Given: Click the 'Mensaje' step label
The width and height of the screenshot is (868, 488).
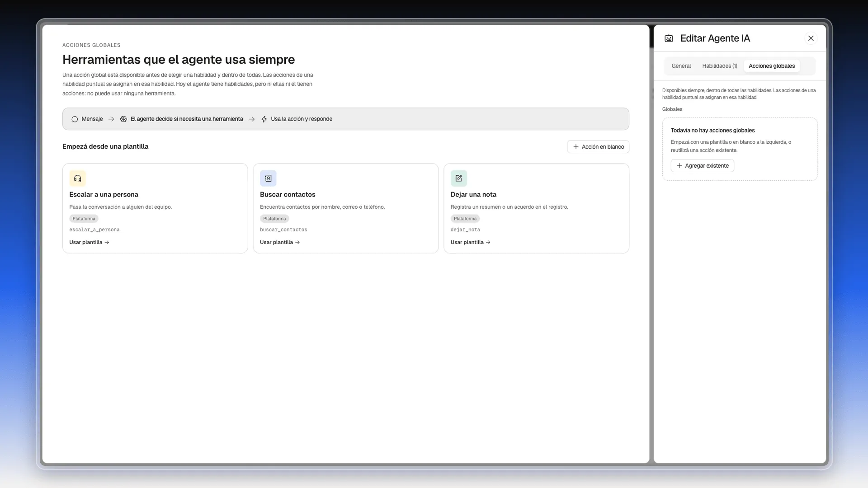Looking at the screenshot, I should coord(92,119).
